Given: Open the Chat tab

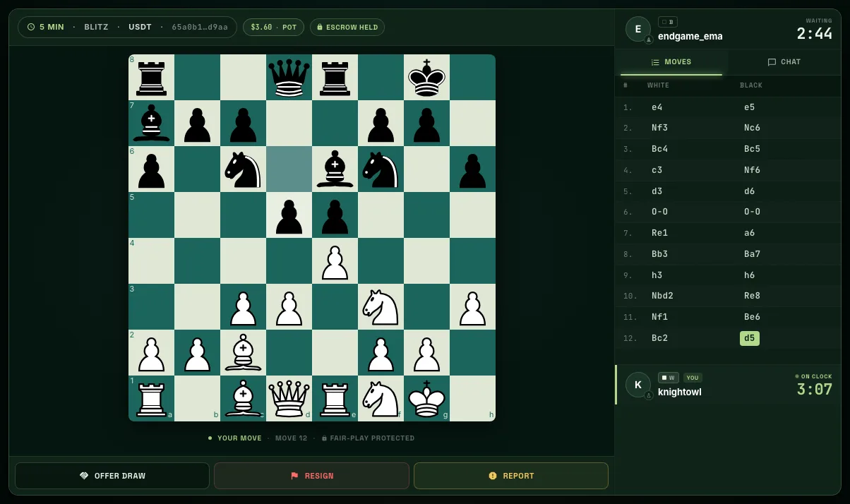Looking at the screenshot, I should (784, 62).
